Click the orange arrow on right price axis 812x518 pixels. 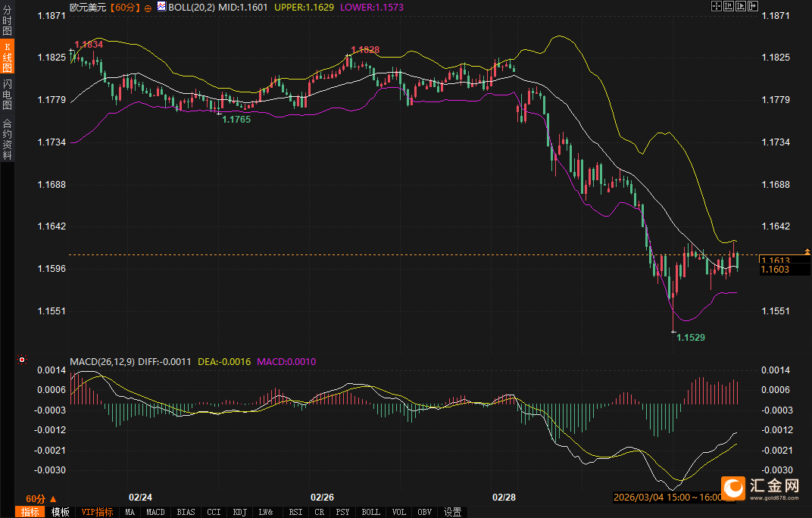[807, 251]
